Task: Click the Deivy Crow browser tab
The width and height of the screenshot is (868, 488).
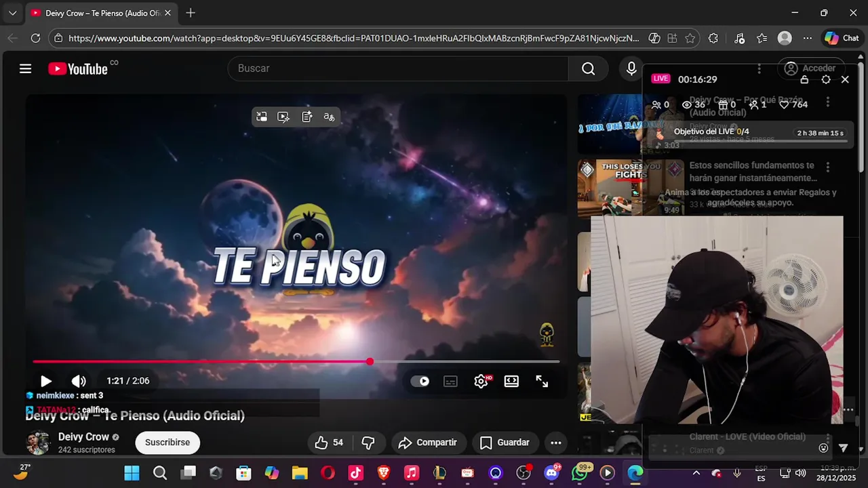Action: tap(102, 13)
